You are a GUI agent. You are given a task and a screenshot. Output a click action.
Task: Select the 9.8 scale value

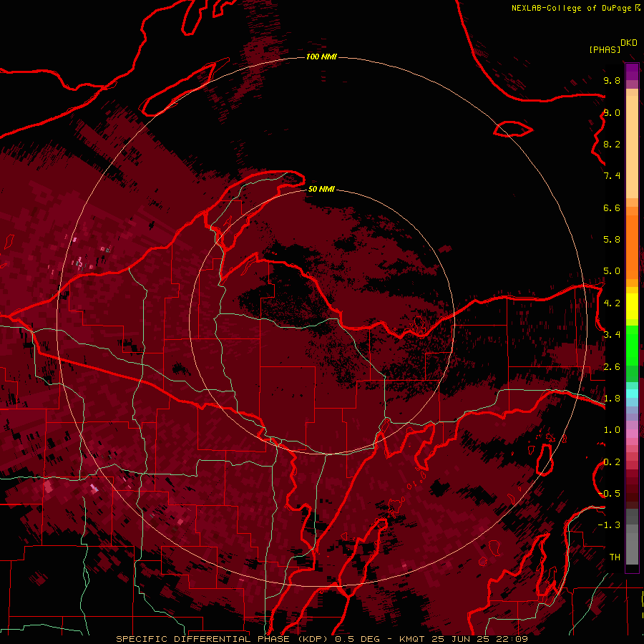coord(612,80)
